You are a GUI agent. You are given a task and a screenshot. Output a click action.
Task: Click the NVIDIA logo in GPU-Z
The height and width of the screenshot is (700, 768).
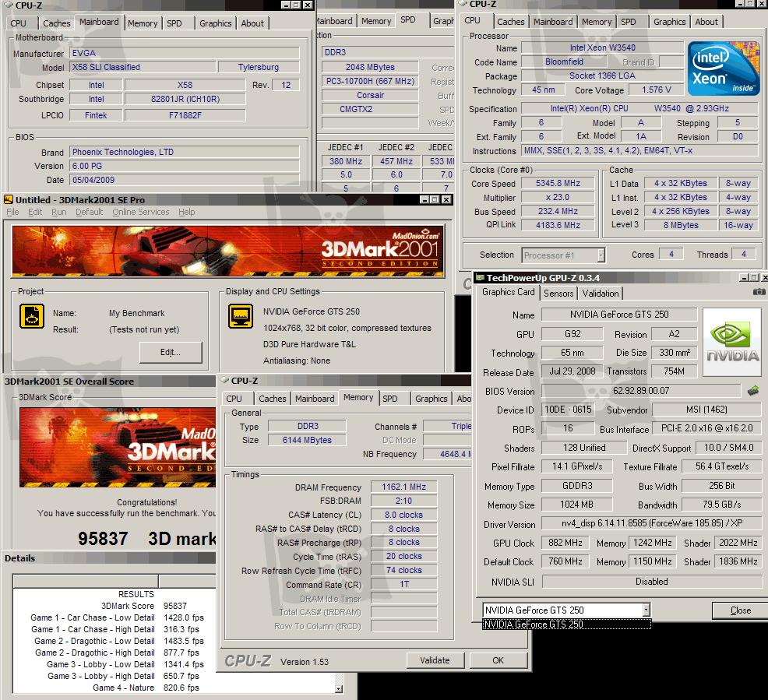click(732, 342)
